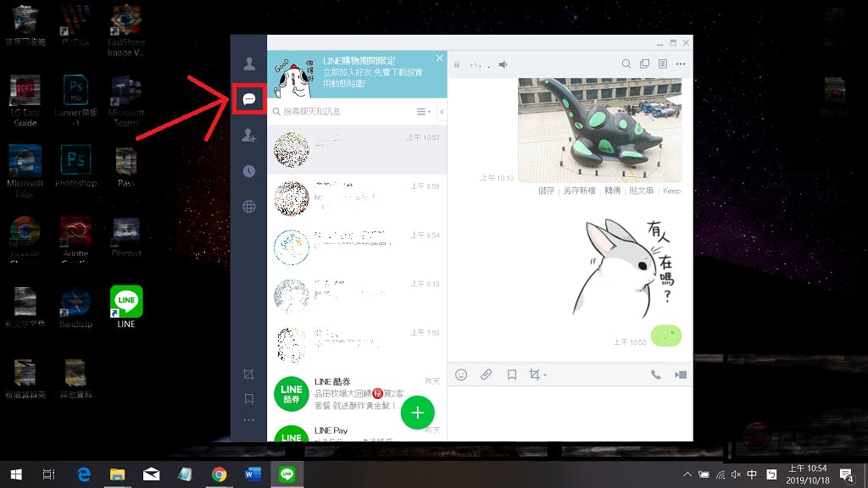
Task: Click 另存新檔 under the photo
Action: [579, 191]
